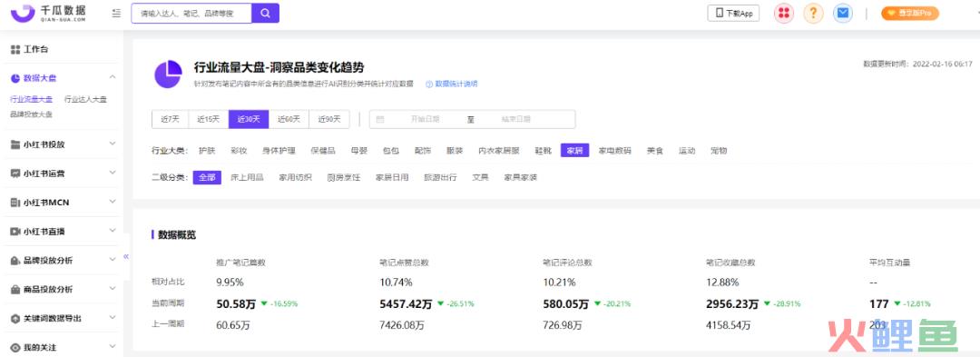Click the 品牌投放分析 lock icon
This screenshot has height=357, width=980.
[15, 261]
